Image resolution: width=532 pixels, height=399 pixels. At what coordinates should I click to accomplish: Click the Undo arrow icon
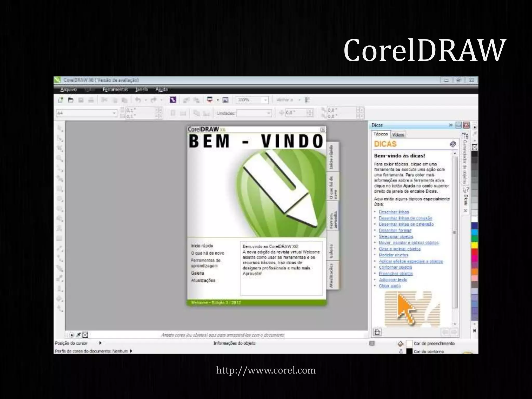tap(138, 100)
